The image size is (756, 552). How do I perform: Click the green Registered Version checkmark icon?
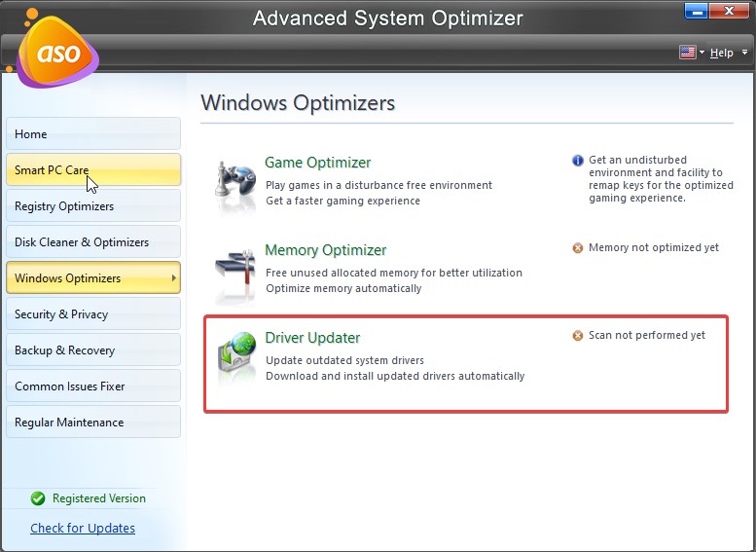(38, 498)
